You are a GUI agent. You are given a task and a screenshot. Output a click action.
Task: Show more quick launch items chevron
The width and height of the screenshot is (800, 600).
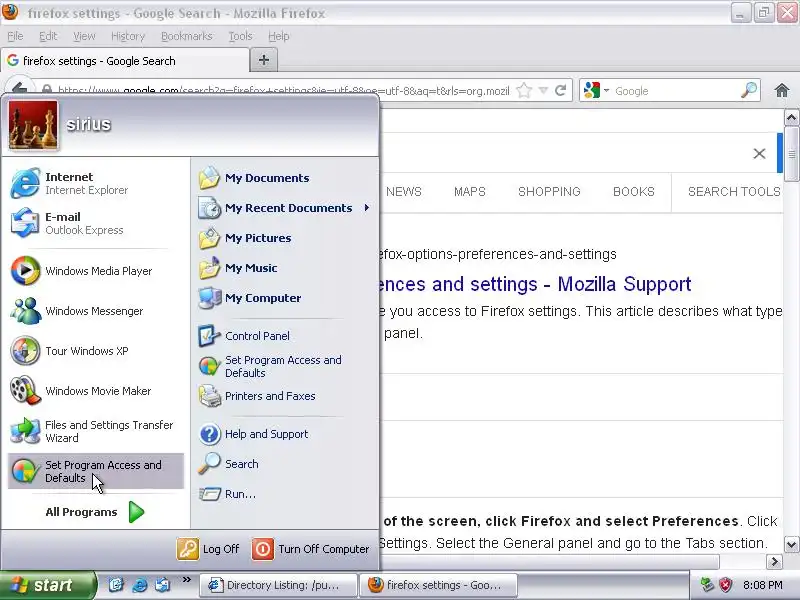(186, 580)
